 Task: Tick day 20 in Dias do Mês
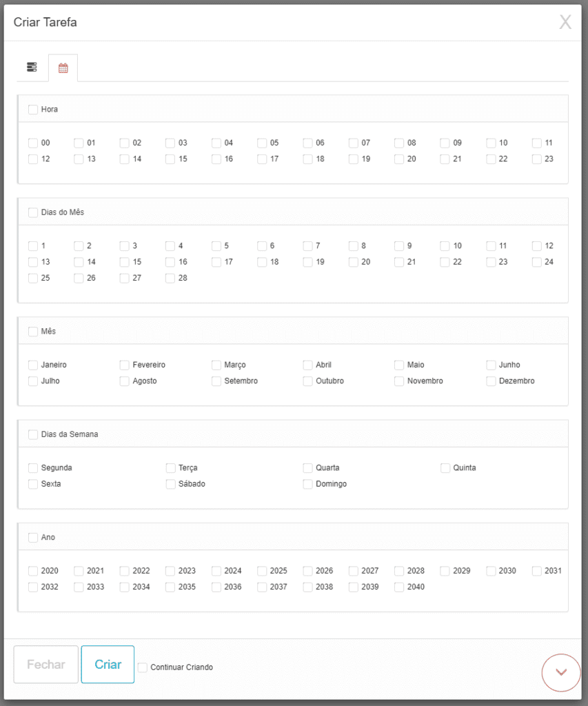[x=354, y=262]
